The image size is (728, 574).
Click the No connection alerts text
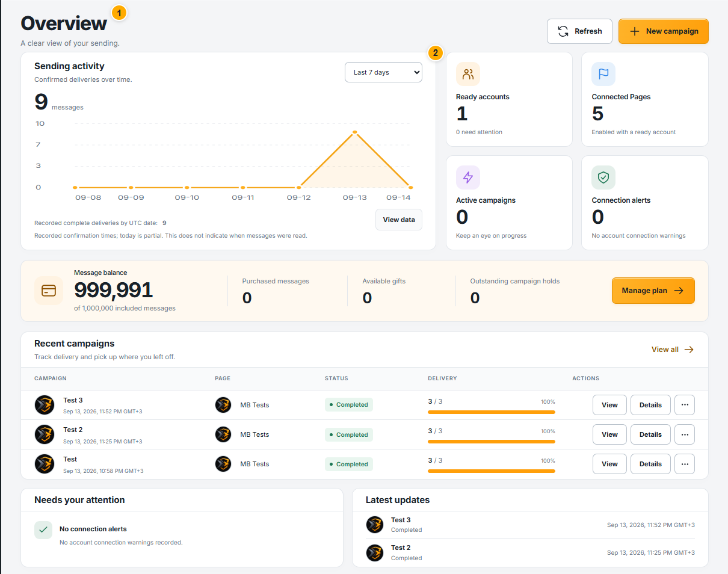point(93,529)
